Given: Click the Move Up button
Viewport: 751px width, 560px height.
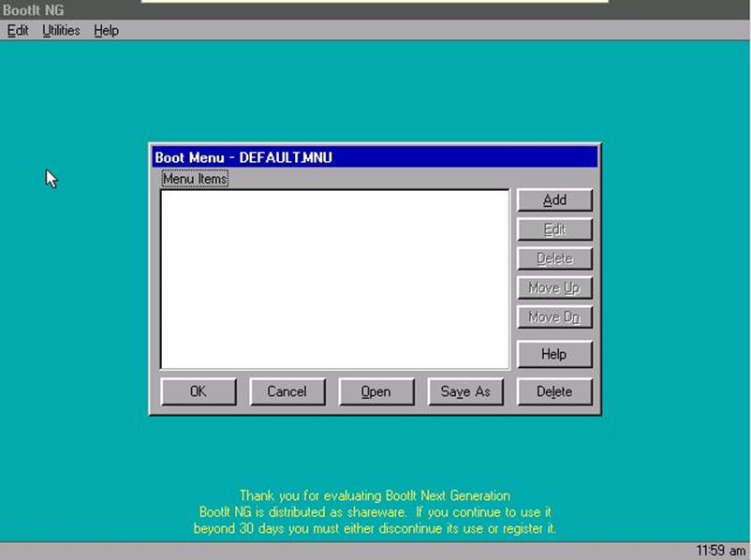Looking at the screenshot, I should coord(554,287).
